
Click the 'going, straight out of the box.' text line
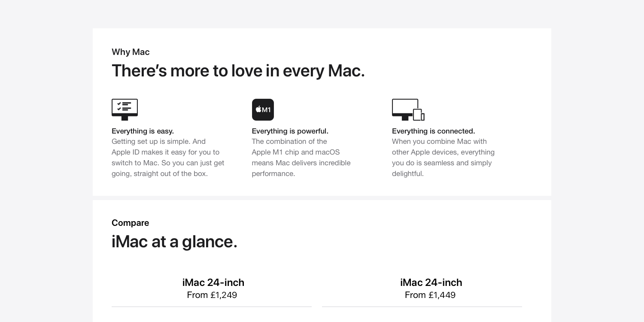tap(160, 173)
